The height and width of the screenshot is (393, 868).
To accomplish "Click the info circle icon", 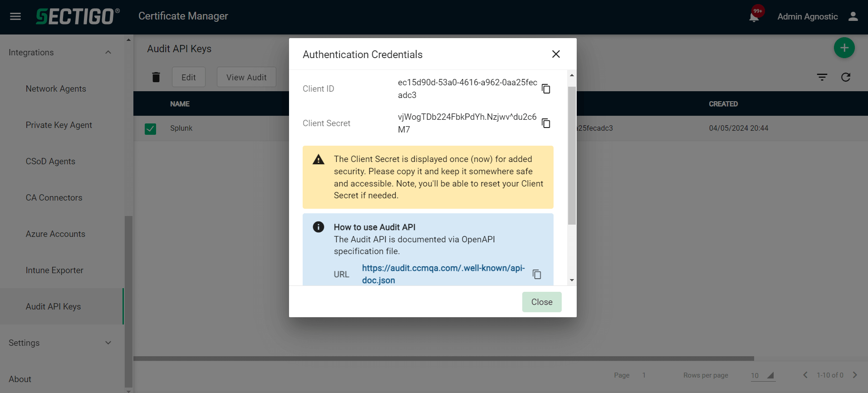I will (x=319, y=227).
